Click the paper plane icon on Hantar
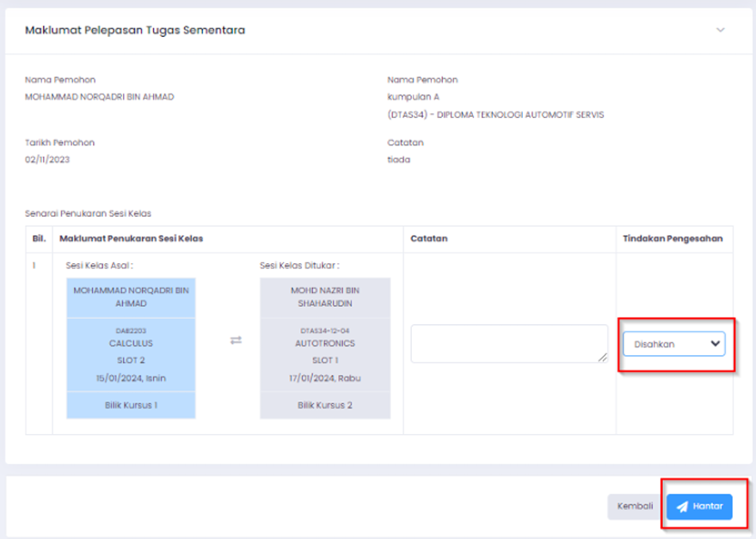This screenshot has width=756, height=539. 682,506
